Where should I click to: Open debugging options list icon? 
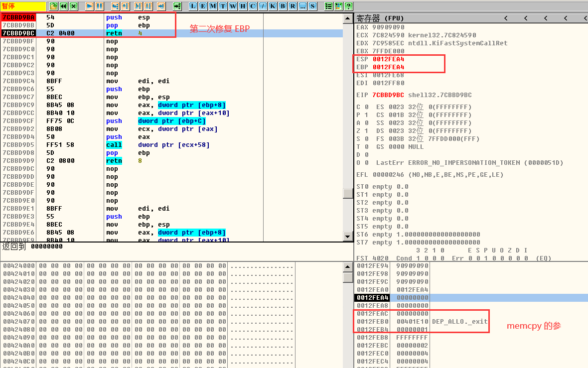point(328,6)
